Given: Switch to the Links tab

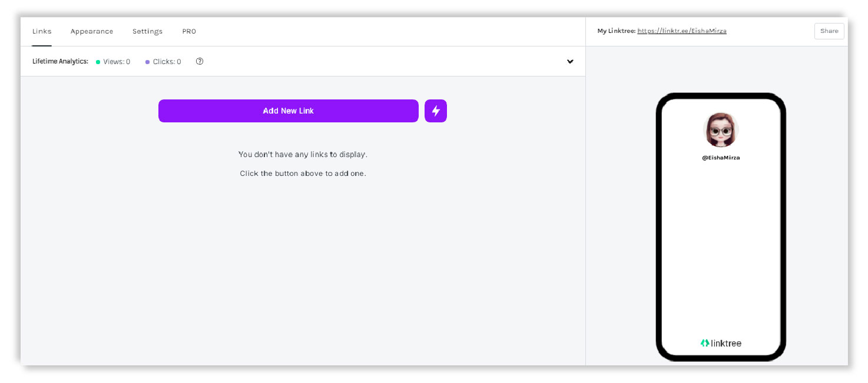Looking at the screenshot, I should pos(42,31).
